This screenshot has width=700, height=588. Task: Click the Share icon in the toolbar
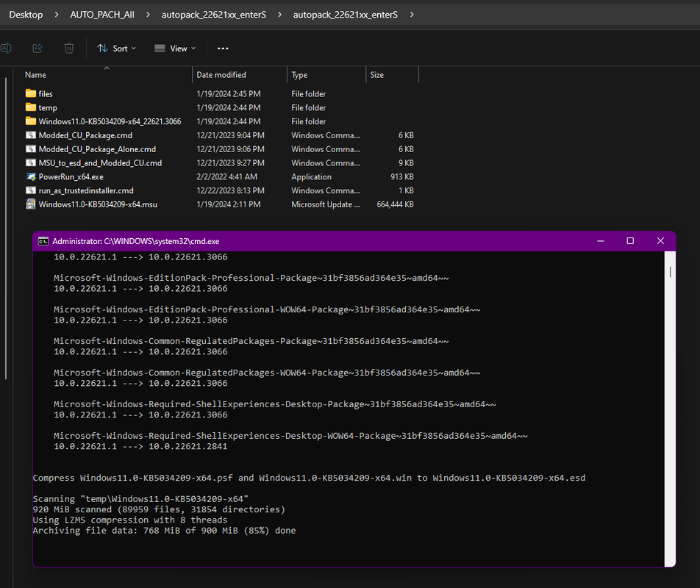(x=37, y=49)
